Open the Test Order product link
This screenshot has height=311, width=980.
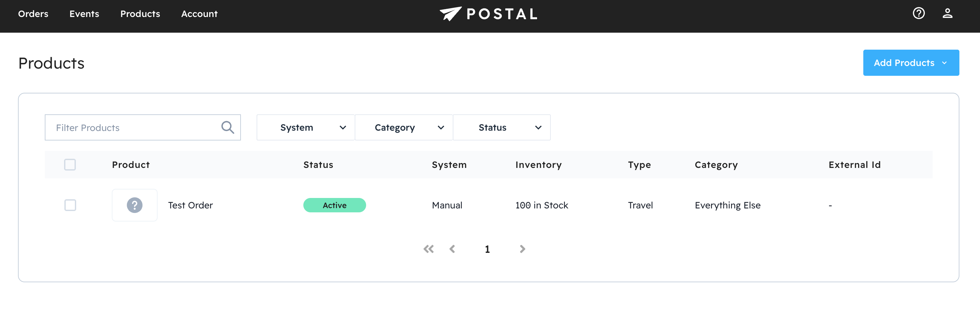pyautogui.click(x=190, y=205)
